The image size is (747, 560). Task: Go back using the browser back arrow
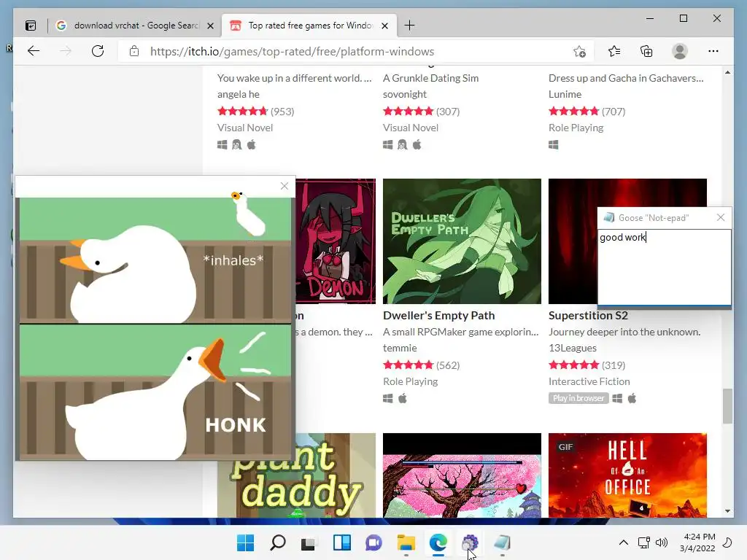(34, 51)
